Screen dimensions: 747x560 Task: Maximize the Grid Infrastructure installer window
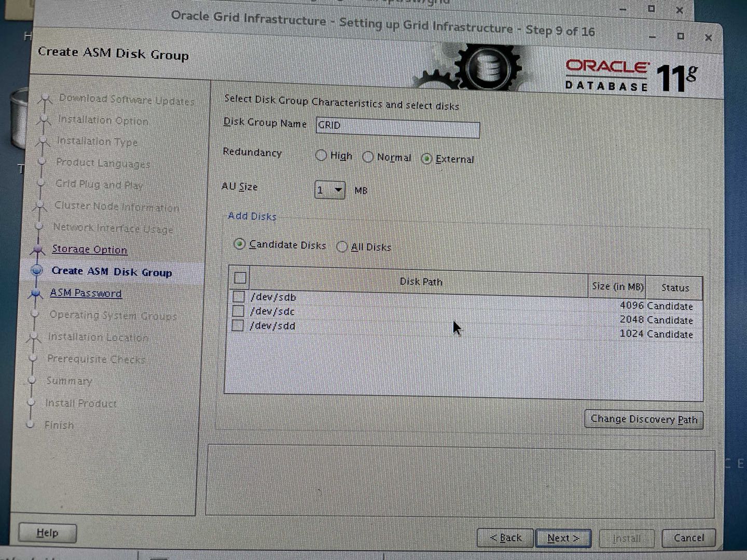681,36
